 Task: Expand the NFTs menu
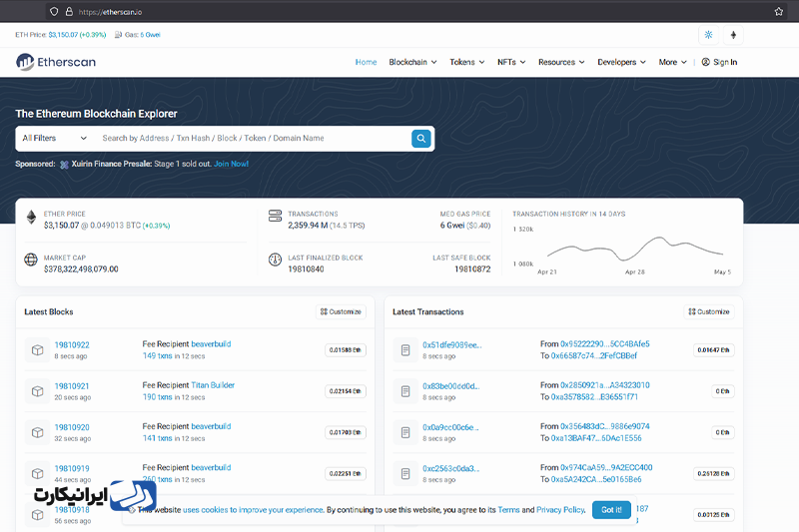tap(511, 62)
